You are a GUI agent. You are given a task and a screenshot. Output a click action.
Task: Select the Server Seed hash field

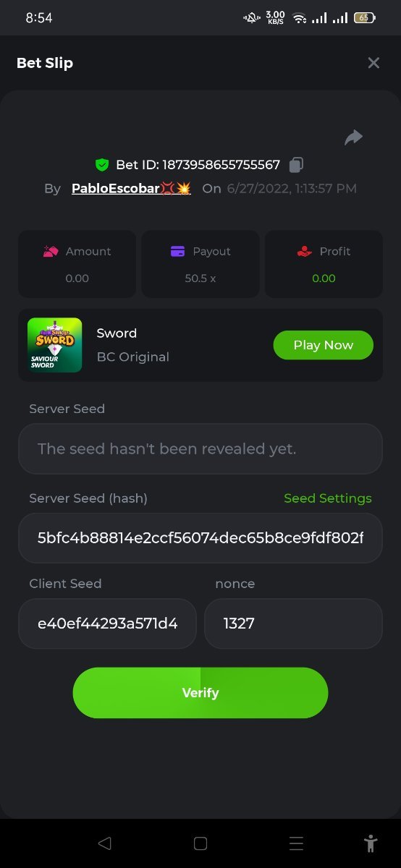click(x=200, y=538)
